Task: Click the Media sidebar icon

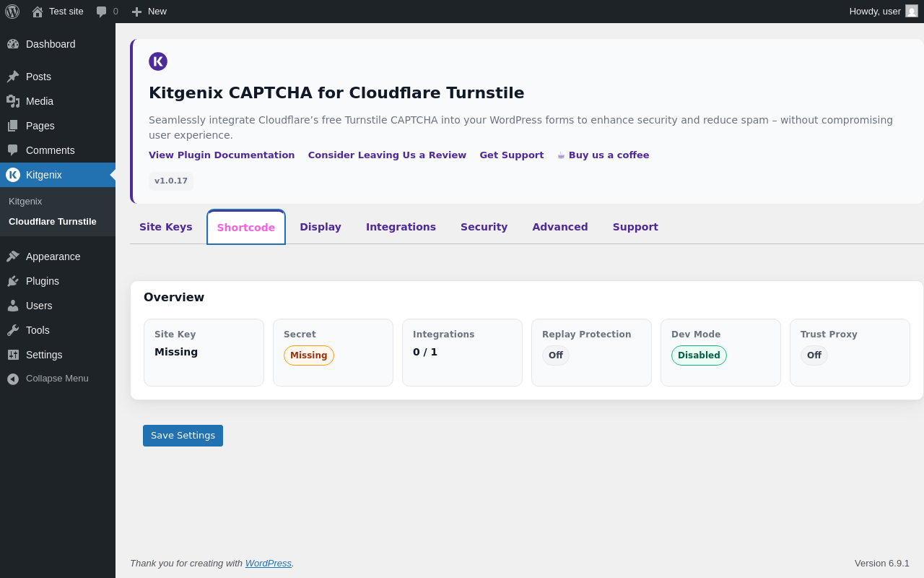Action: click(x=13, y=101)
